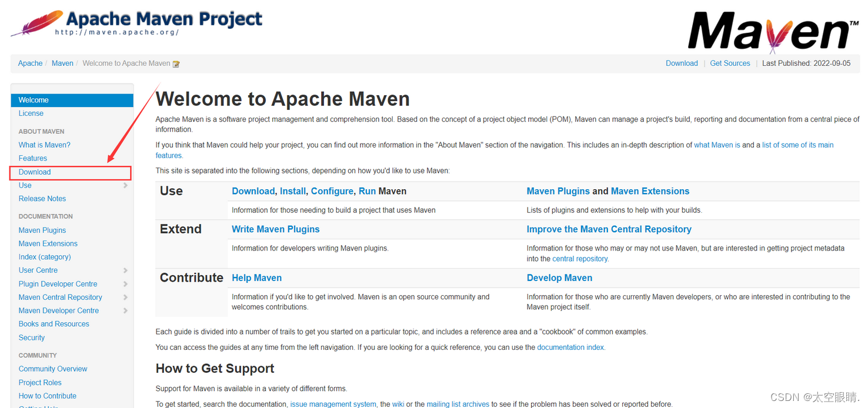The height and width of the screenshot is (408, 868).
Task: Click the DOCUMENTATION section header
Action: tap(46, 216)
